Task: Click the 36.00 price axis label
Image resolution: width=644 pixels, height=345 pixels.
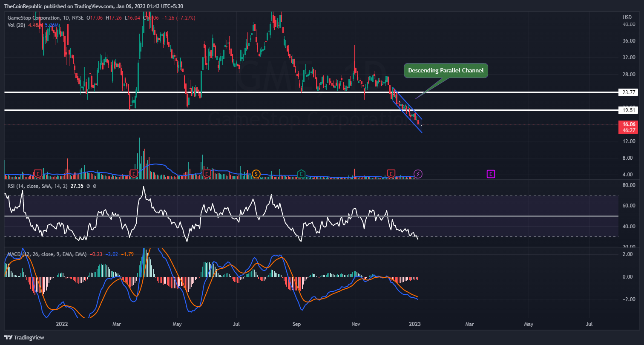Action: coord(628,41)
